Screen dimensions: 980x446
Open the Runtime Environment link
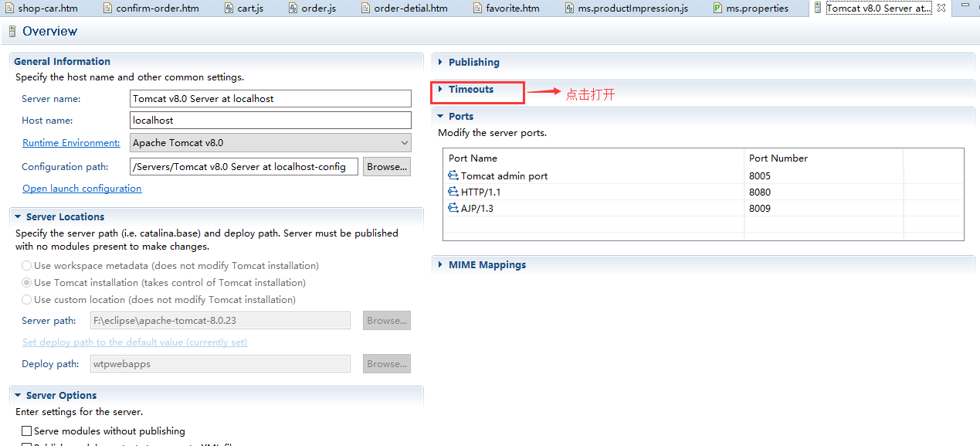pyautogui.click(x=71, y=143)
